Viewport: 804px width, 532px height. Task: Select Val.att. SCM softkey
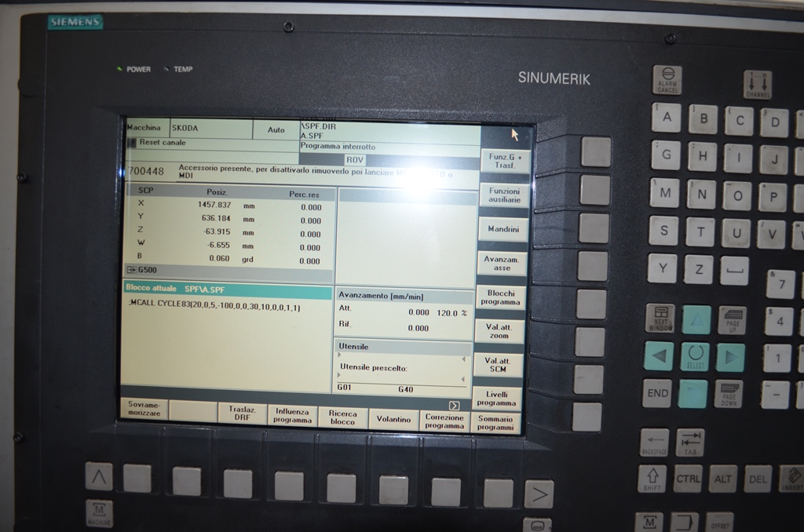coord(498,365)
